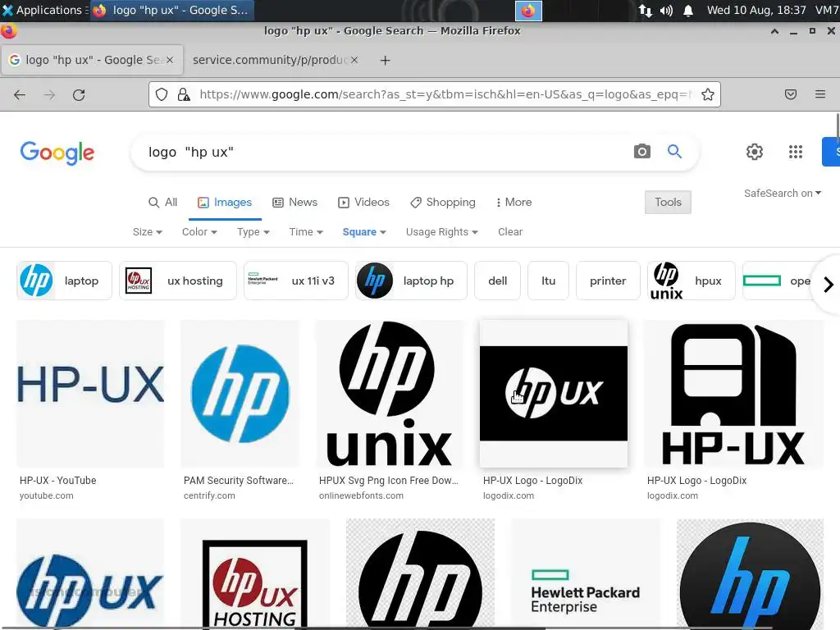The height and width of the screenshot is (630, 840).
Task: Click in the Google search input field
Action: [x=386, y=152]
